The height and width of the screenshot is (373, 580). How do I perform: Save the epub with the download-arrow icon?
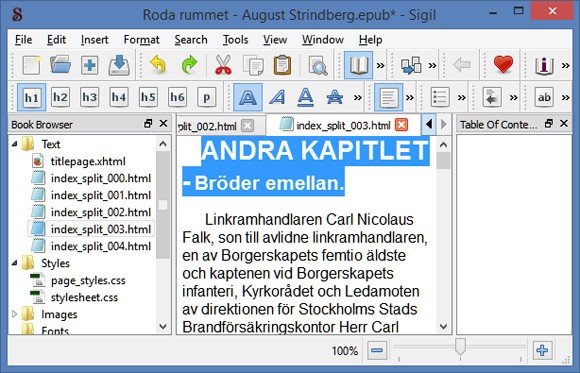(119, 65)
